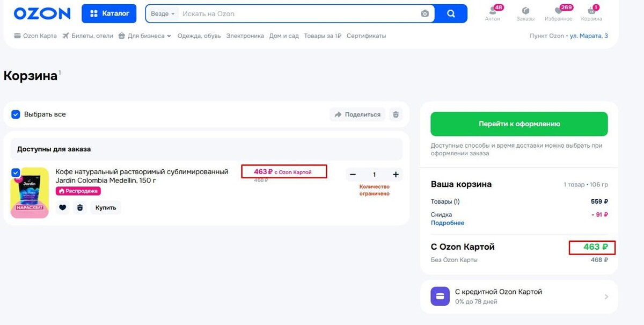Toggle the Выбрать все checkbox

point(16,114)
